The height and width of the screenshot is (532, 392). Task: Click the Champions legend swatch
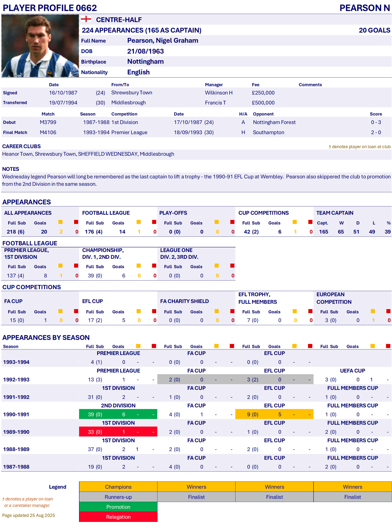pos(118,487)
